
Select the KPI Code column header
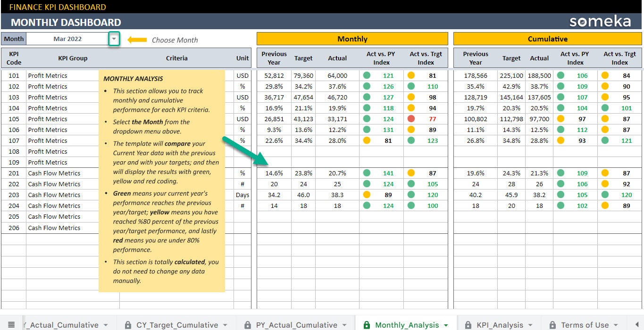tap(14, 58)
